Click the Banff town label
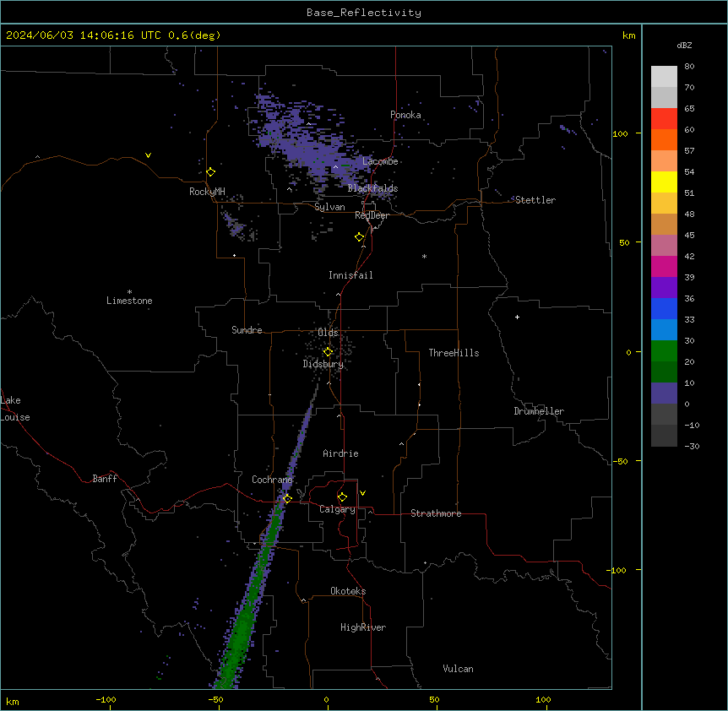 click(105, 479)
